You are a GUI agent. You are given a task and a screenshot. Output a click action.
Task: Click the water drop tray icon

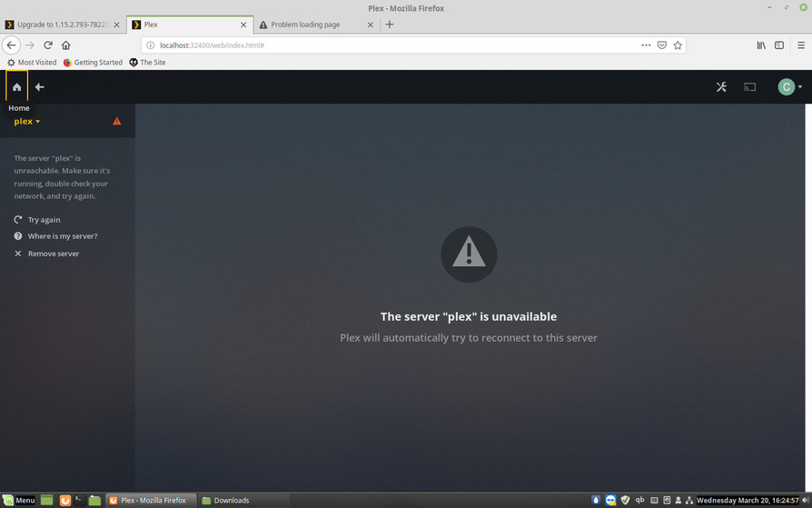596,500
